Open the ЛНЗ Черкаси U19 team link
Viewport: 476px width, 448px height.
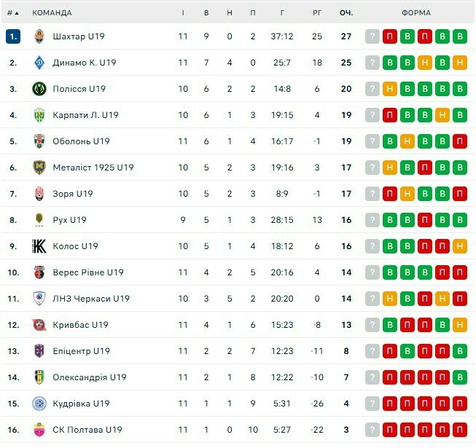pyautogui.click(x=90, y=299)
